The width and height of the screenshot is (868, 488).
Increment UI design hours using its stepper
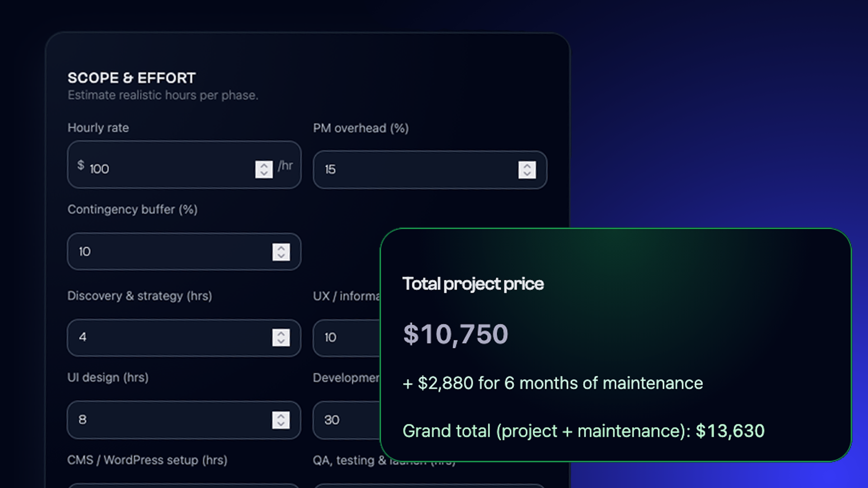[x=280, y=416]
